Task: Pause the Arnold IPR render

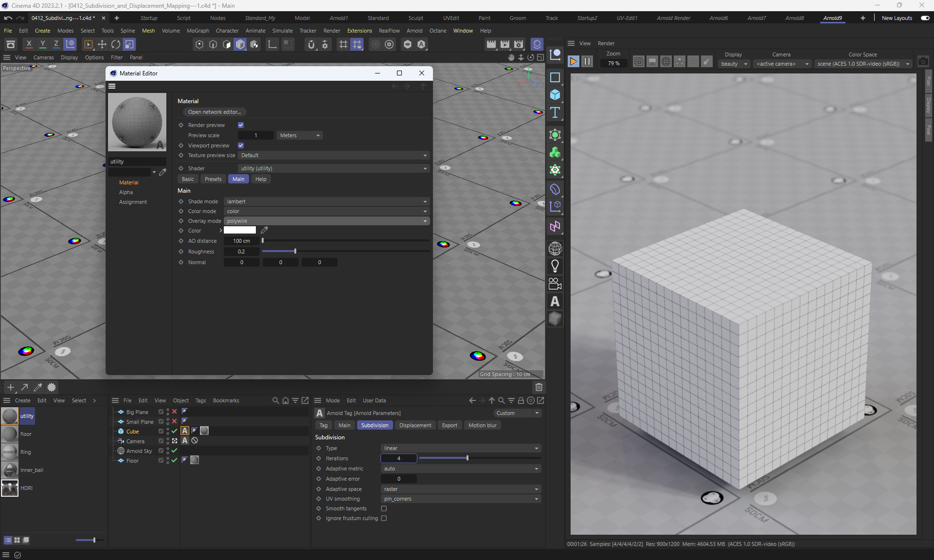Action: 587,61
